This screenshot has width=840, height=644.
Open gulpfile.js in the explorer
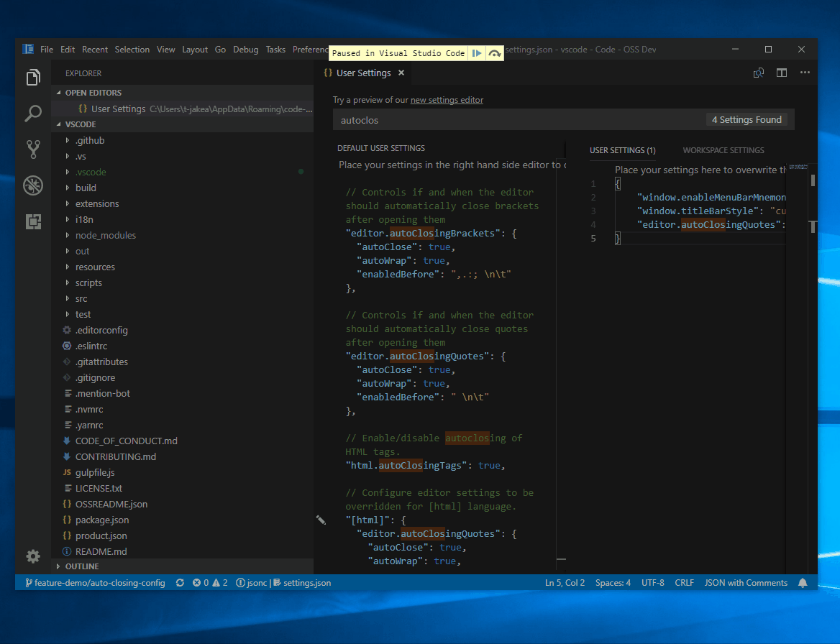click(x=182, y=472)
